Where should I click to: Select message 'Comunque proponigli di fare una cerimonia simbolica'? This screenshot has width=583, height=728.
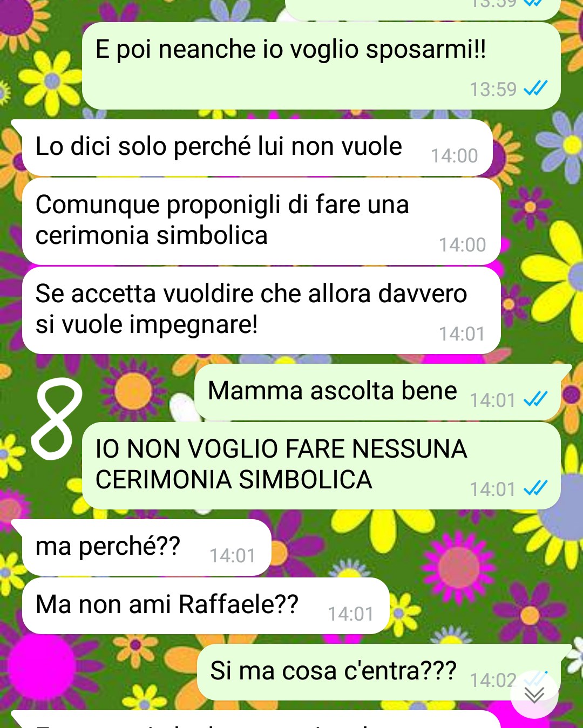pyautogui.click(x=261, y=221)
